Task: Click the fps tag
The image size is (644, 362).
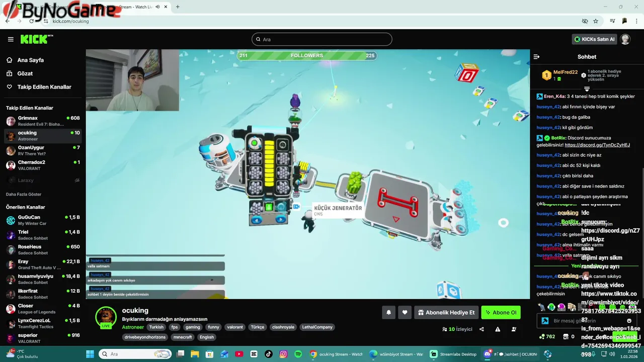Action: coord(175,327)
